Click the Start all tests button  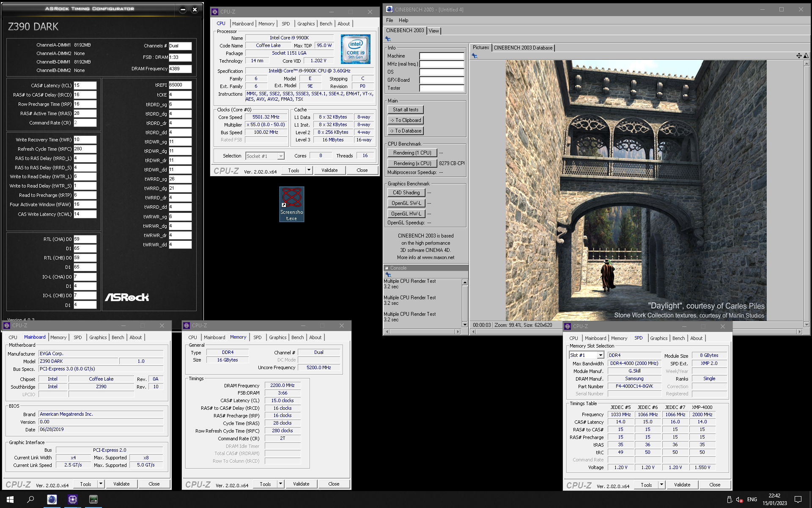click(x=406, y=110)
